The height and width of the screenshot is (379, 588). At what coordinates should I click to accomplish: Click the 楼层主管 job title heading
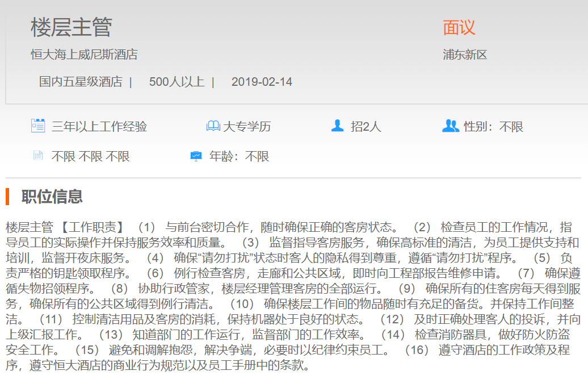72,27
